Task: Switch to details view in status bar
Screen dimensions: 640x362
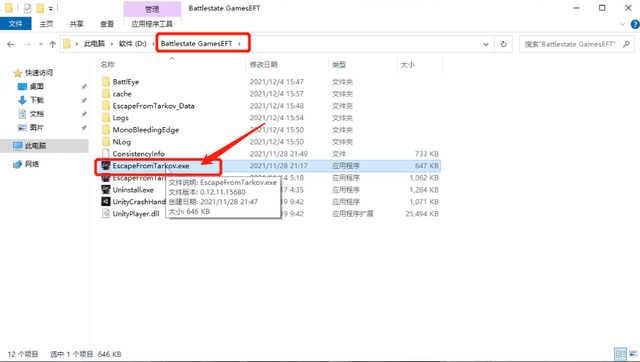Action: pos(620,354)
